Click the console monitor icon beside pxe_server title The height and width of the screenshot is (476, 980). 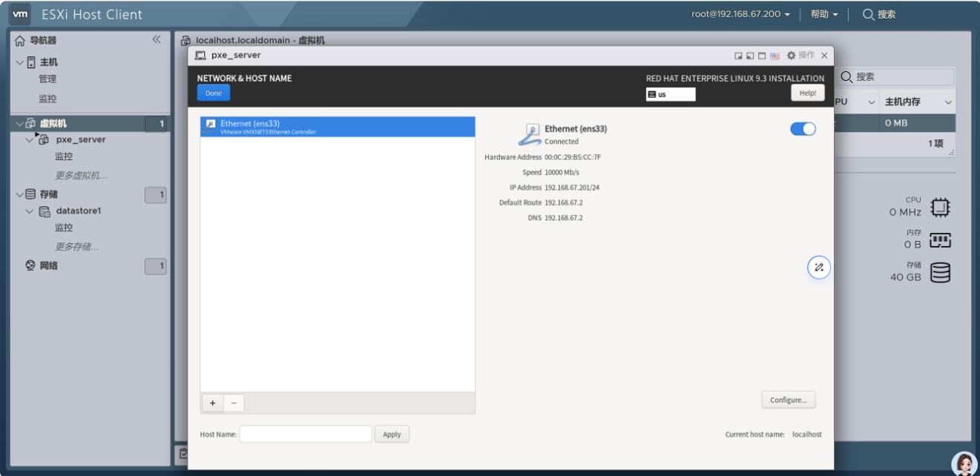tap(200, 56)
